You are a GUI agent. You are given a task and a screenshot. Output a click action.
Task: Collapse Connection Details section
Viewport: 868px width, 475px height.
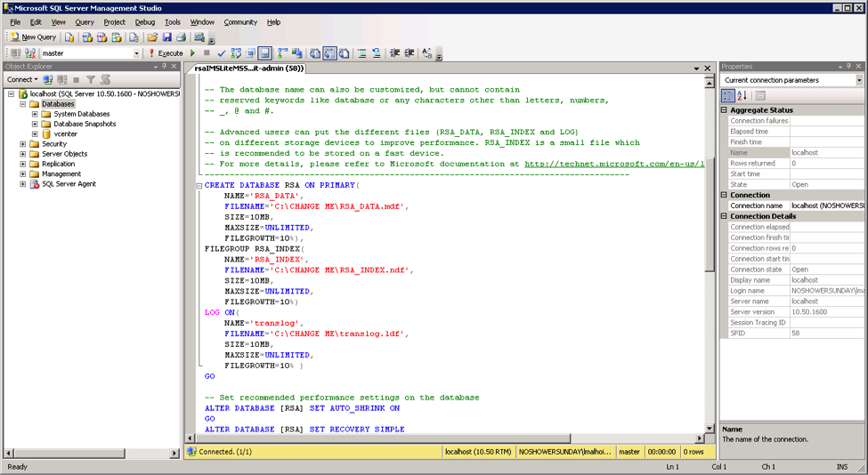[x=724, y=216]
